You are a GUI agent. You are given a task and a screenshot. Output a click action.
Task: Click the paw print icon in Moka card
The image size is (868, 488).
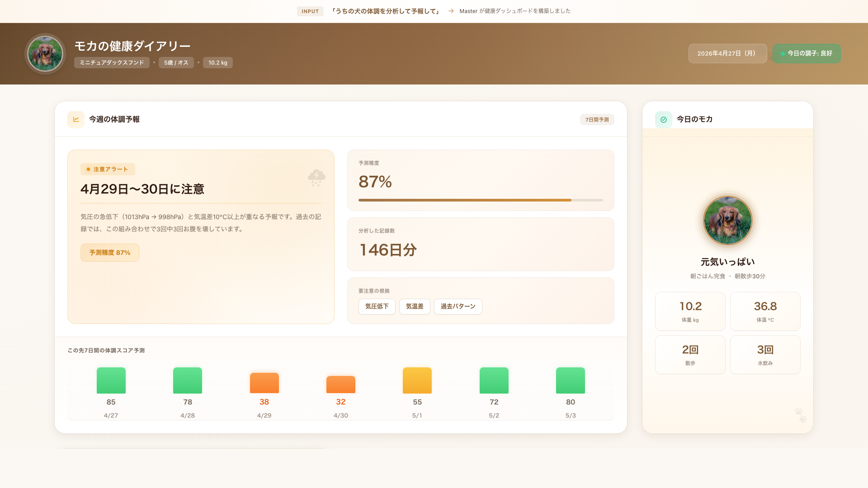pos(800,415)
